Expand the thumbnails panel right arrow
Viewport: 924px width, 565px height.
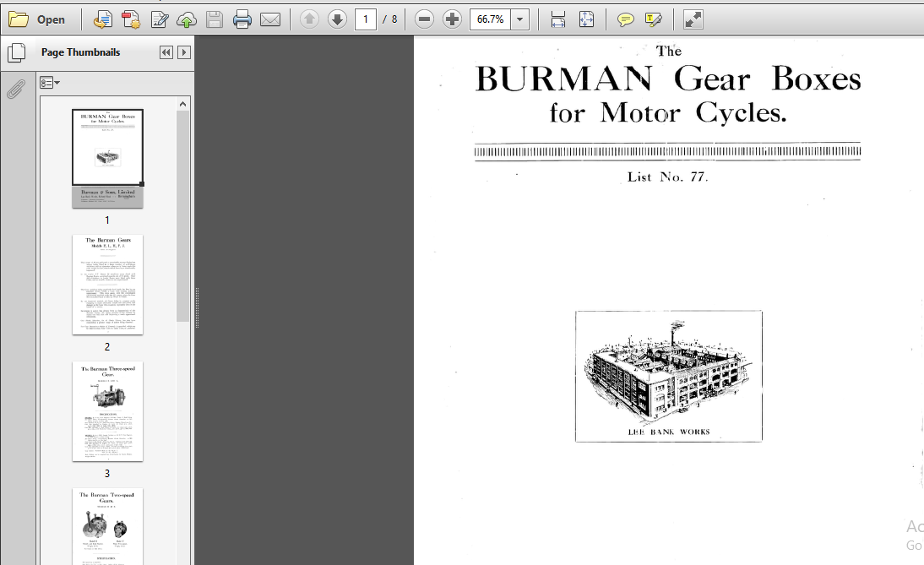coord(184,52)
